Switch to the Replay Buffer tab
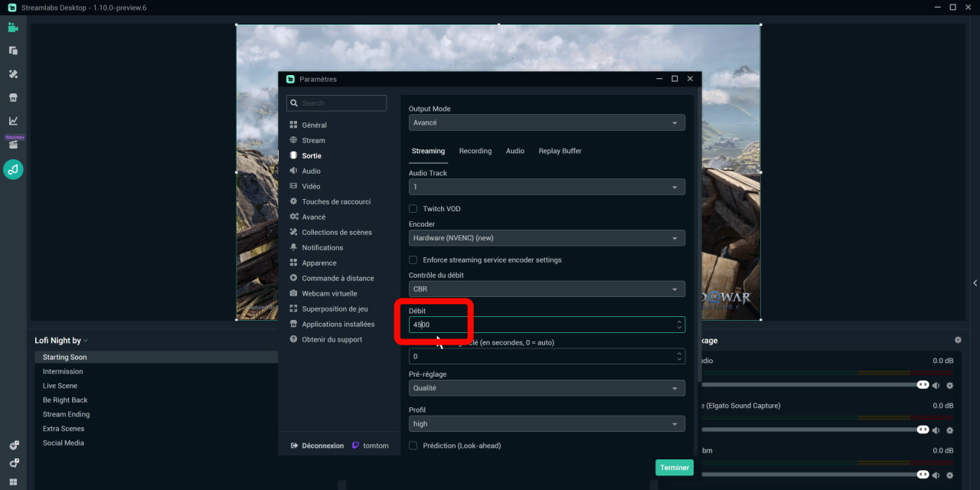Screen dimensions: 980x490 point(560,151)
